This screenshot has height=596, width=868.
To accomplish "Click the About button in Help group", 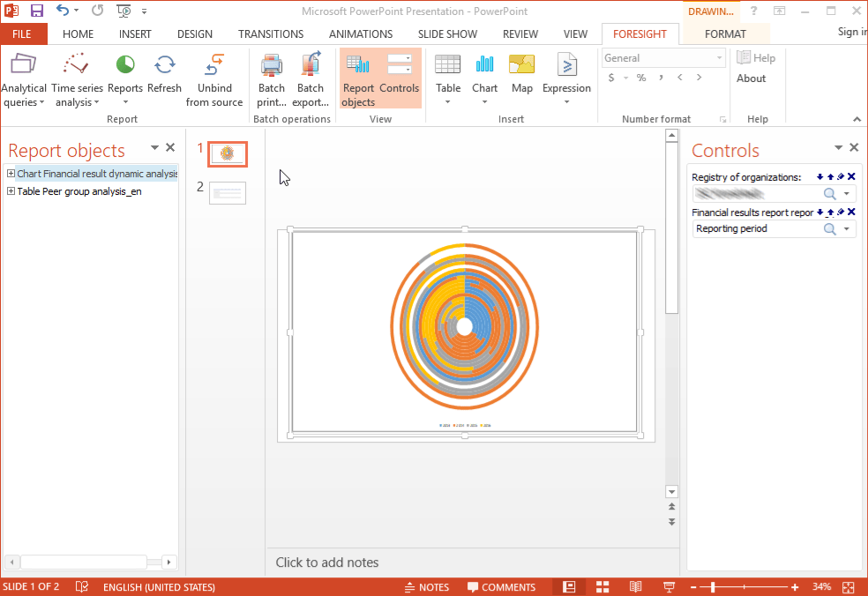I will [752, 78].
